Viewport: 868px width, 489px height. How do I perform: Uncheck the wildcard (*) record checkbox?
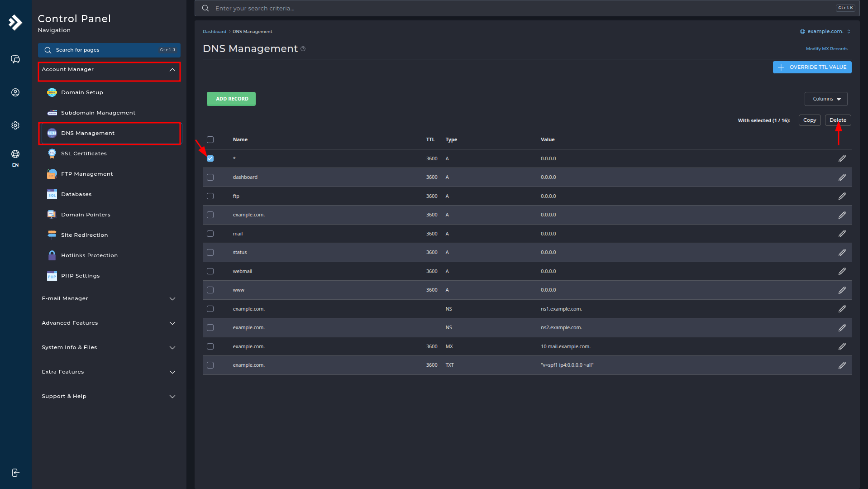(x=210, y=158)
